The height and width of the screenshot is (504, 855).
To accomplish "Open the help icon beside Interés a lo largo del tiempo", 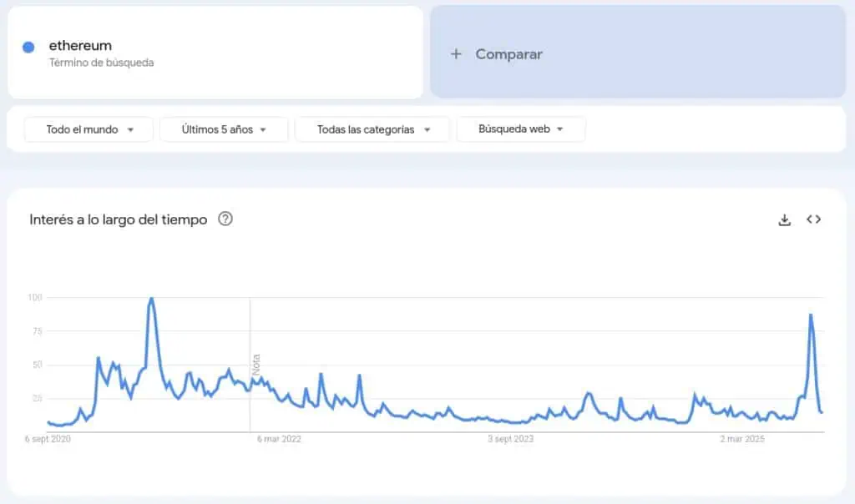I will pyautogui.click(x=225, y=219).
